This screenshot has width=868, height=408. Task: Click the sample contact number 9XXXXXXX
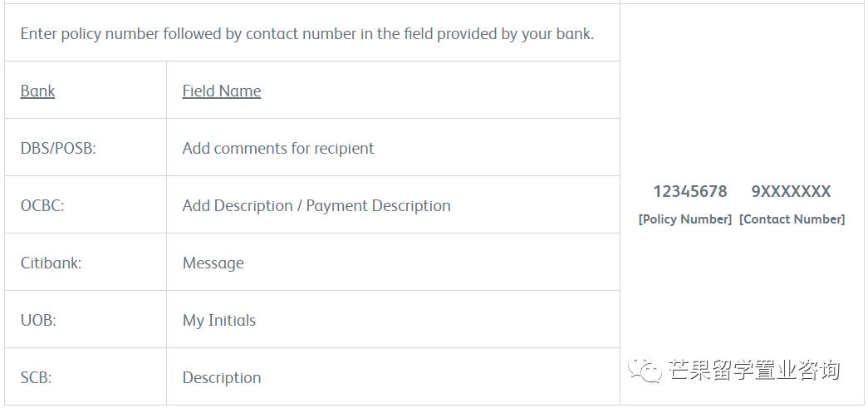click(x=791, y=192)
